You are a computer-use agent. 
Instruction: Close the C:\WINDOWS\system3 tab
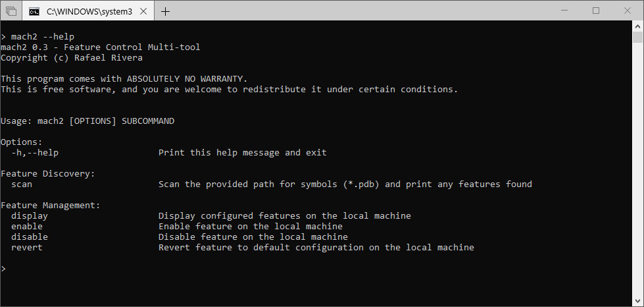tap(143, 11)
